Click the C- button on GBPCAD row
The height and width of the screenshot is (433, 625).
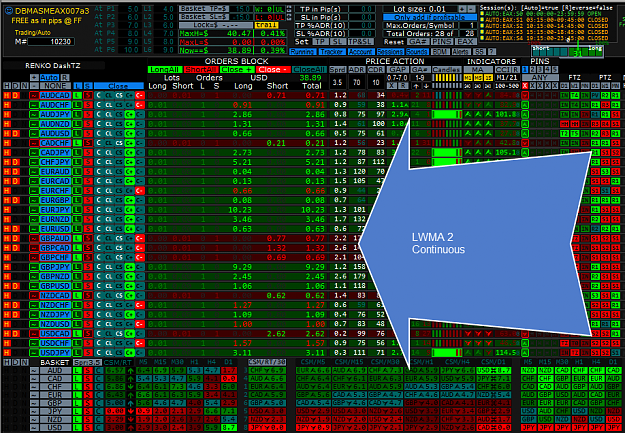pos(140,248)
